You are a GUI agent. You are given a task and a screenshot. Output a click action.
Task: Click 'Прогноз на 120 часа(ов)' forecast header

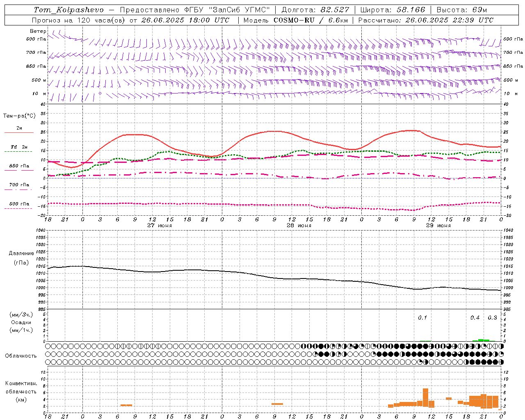point(79,20)
